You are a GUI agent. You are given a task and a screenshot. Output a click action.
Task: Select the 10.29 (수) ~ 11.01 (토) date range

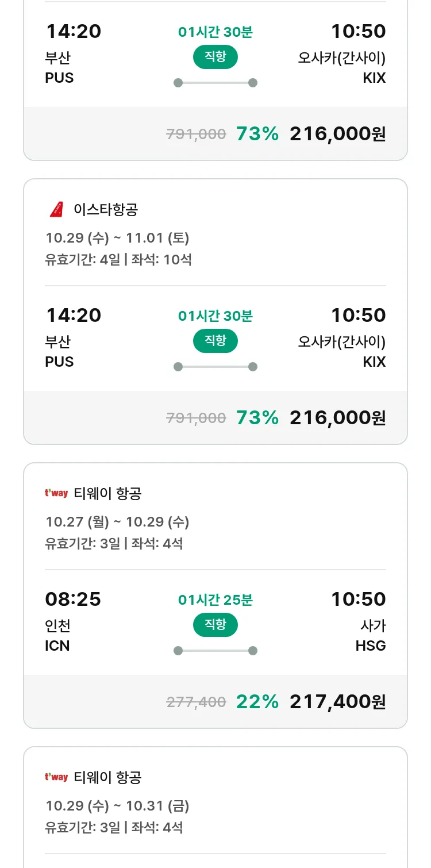117,238
